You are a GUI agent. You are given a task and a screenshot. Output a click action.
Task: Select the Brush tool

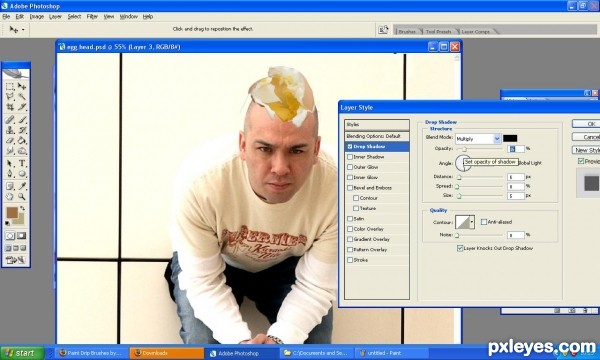22,120
